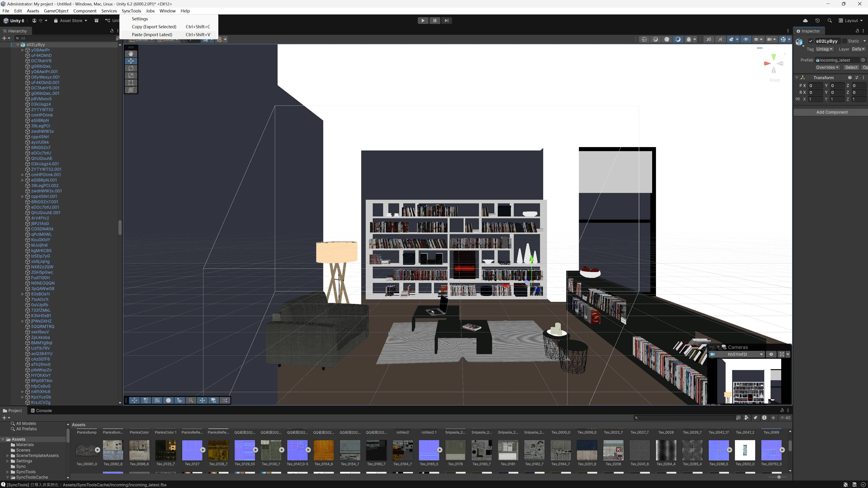Select the Tex_0502_0 texture thumbnail
This screenshot has height=488, width=868.
[745, 450]
